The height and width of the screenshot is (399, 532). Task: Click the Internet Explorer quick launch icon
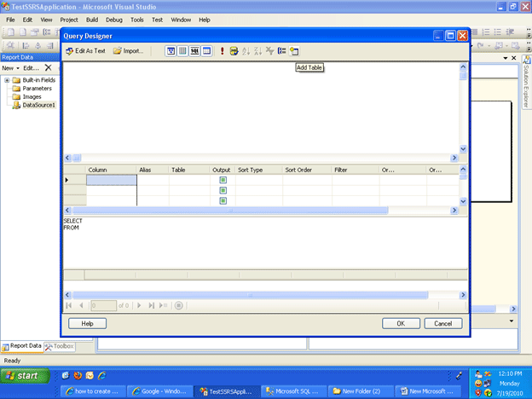click(102, 375)
